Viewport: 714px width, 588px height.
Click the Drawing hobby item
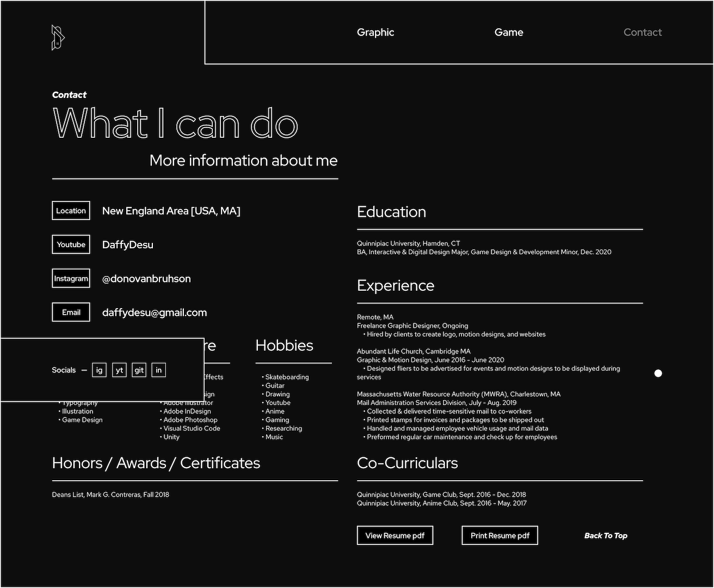tap(276, 394)
